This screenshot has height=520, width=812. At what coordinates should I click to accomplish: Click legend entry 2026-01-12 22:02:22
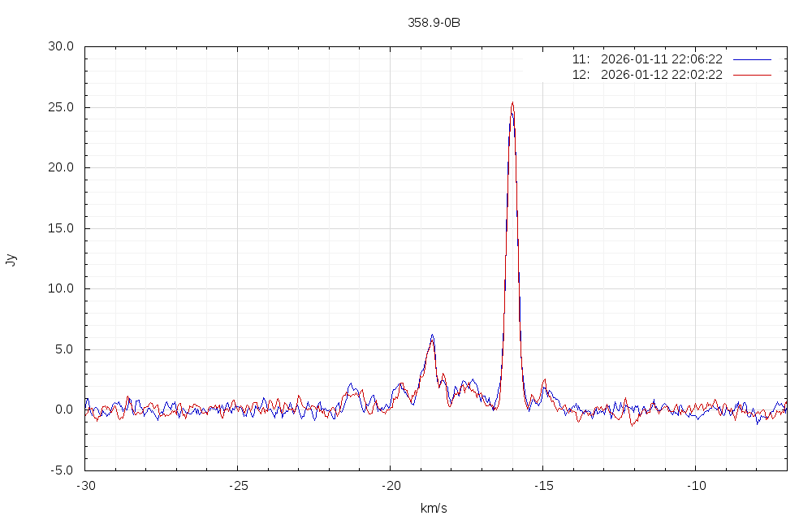pyautogui.click(x=661, y=75)
